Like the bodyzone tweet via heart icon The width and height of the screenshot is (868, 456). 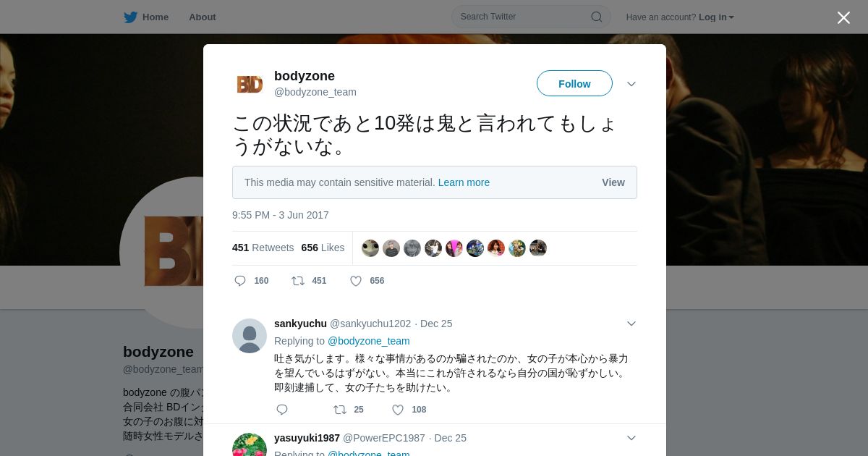[x=356, y=281]
